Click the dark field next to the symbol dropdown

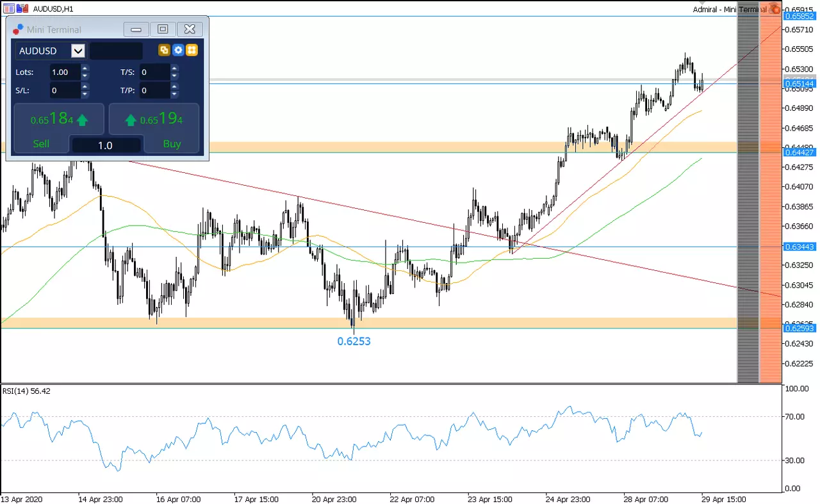[116, 51]
